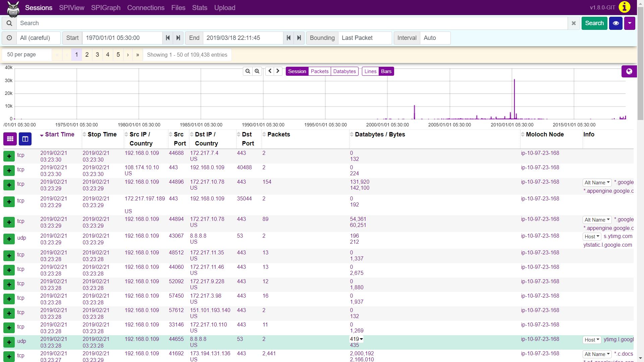Jump to last results page
The width and height of the screenshot is (644, 362).
(x=138, y=55)
